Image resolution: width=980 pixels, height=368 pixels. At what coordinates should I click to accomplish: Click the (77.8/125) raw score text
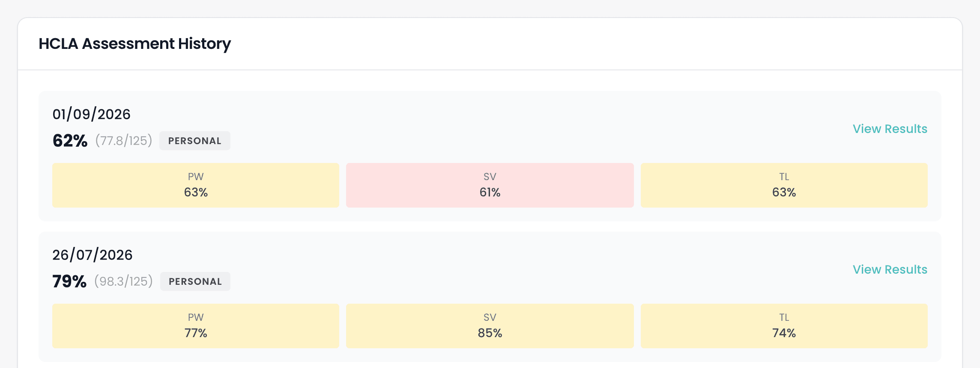pos(124,141)
